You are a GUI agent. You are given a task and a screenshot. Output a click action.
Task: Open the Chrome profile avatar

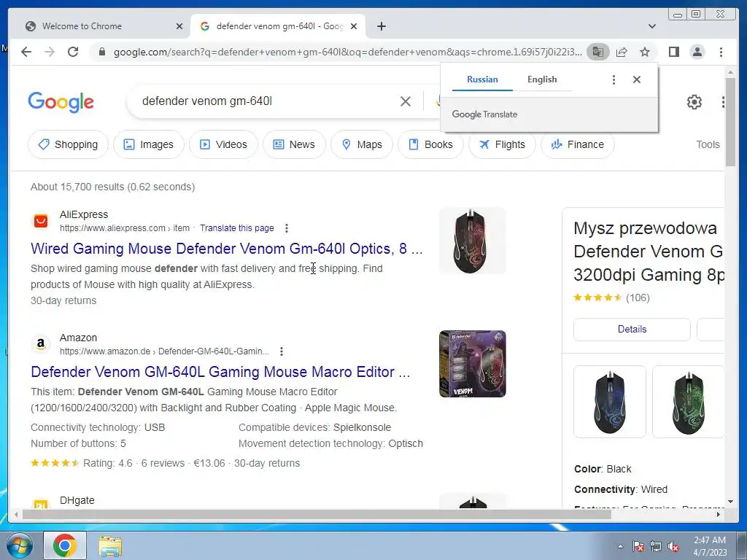(x=697, y=52)
